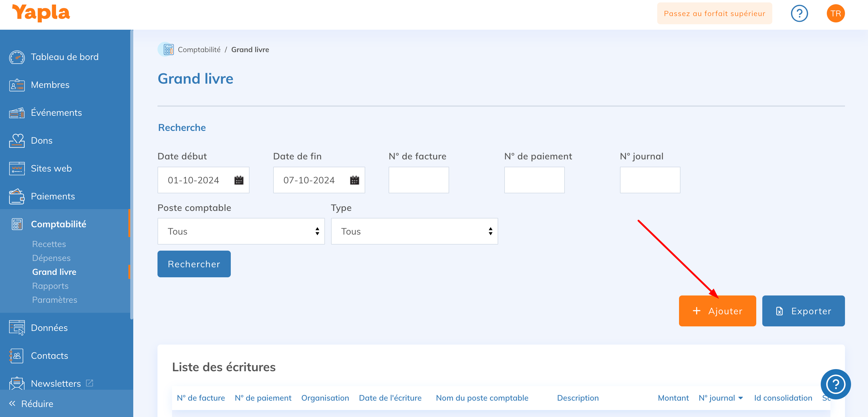Expand the Poste comptable dropdown

click(x=241, y=231)
